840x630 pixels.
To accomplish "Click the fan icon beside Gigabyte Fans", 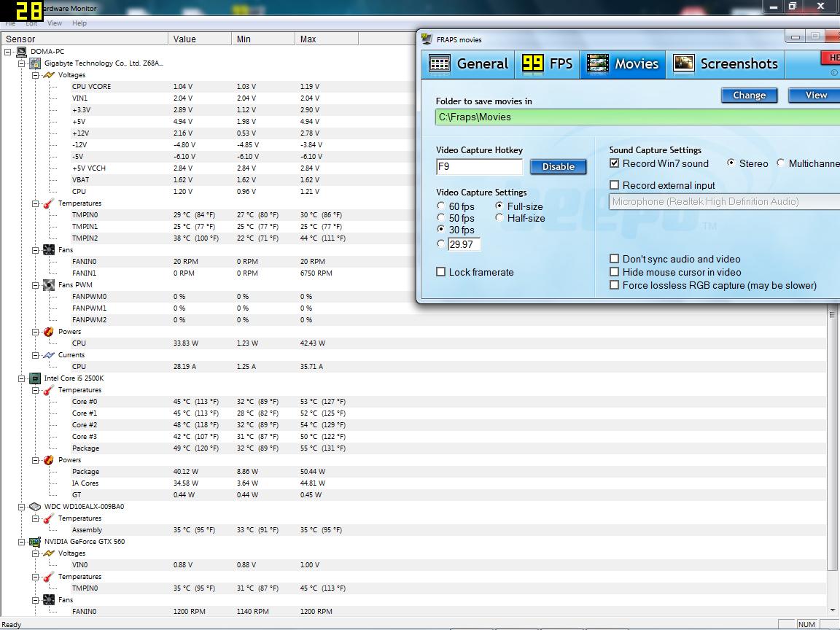I will click(x=49, y=250).
